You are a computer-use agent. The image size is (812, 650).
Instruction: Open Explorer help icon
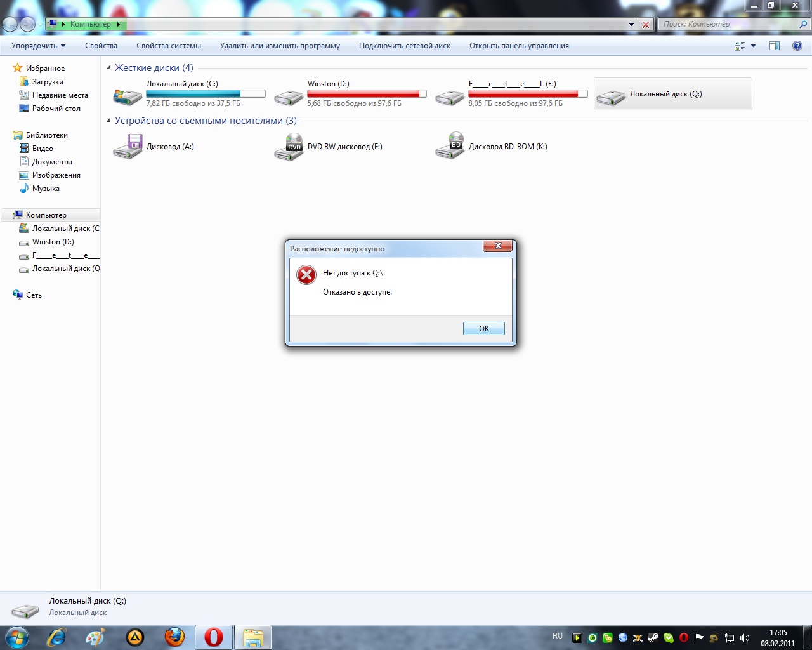pos(797,46)
